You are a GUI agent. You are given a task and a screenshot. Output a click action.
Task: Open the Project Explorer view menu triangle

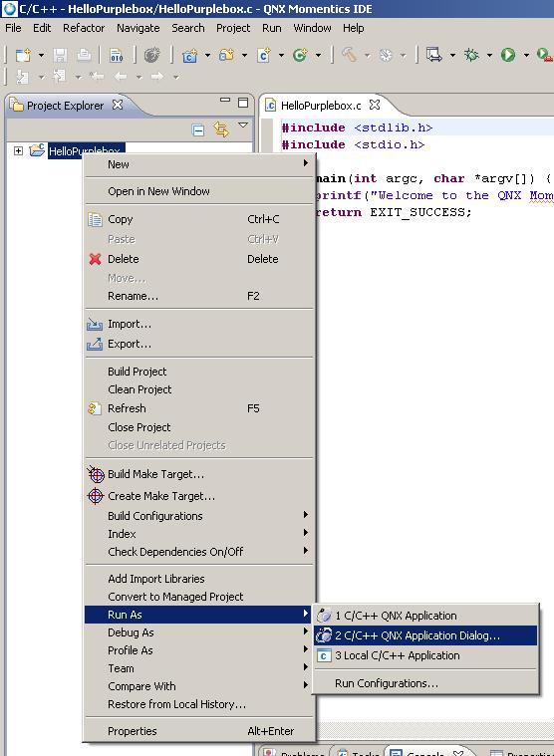point(243,126)
